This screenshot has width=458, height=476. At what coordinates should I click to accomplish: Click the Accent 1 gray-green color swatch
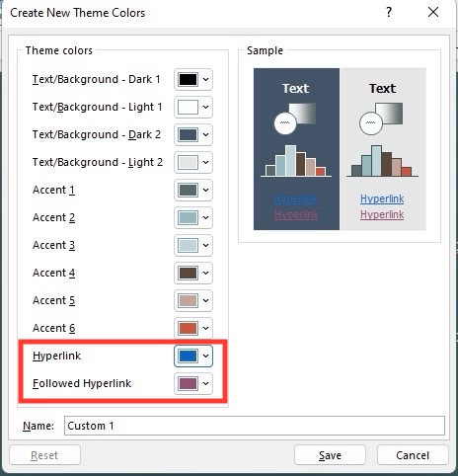click(x=188, y=190)
